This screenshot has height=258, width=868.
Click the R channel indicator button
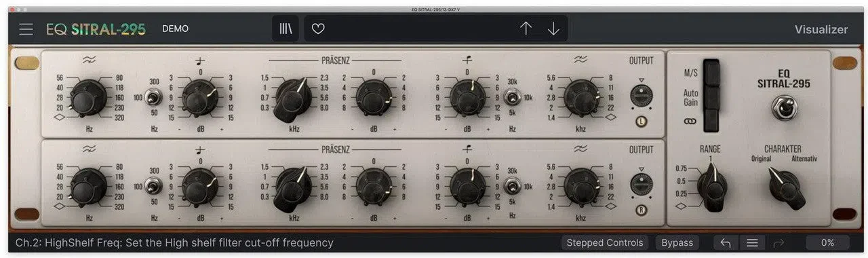tap(642, 210)
